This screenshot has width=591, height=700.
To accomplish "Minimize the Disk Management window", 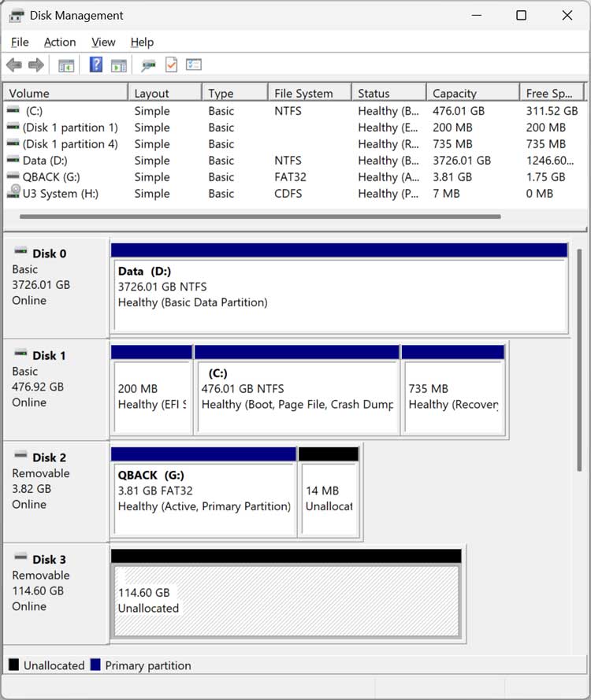I will (477, 16).
